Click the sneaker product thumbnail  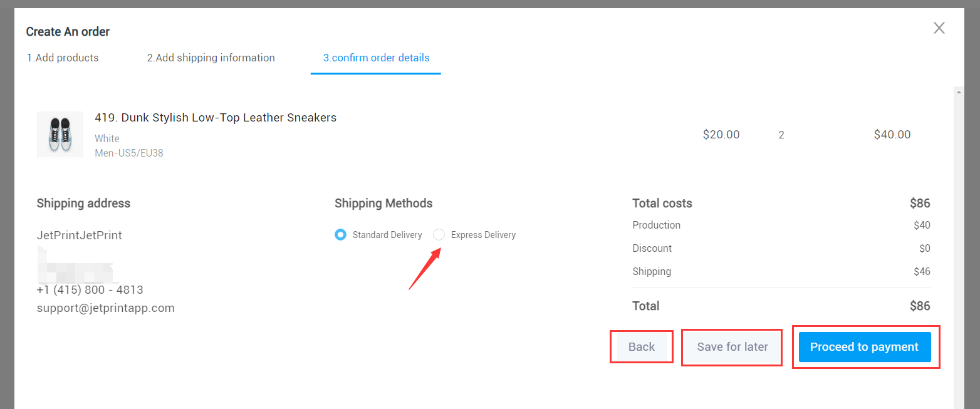click(60, 135)
